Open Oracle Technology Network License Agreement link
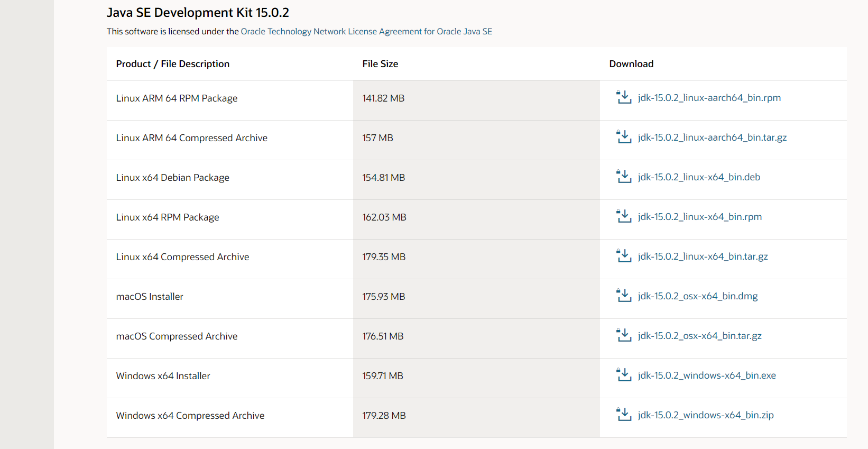This screenshot has height=449, width=868. tap(366, 31)
